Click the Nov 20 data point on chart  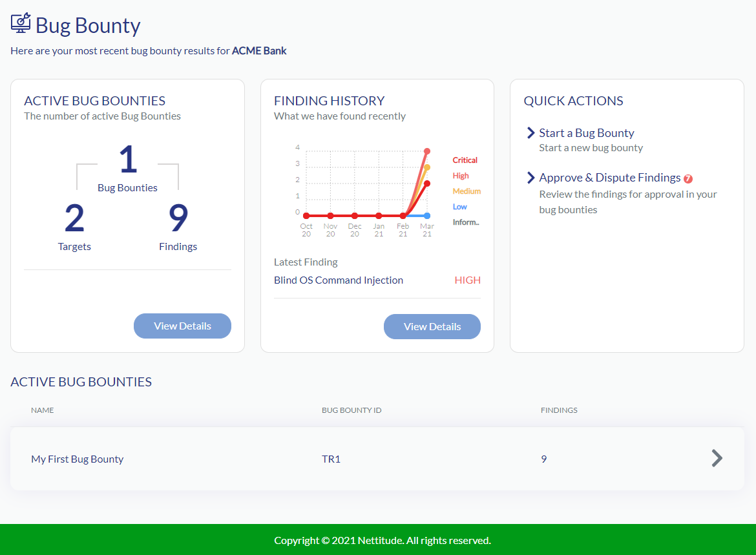click(x=330, y=216)
